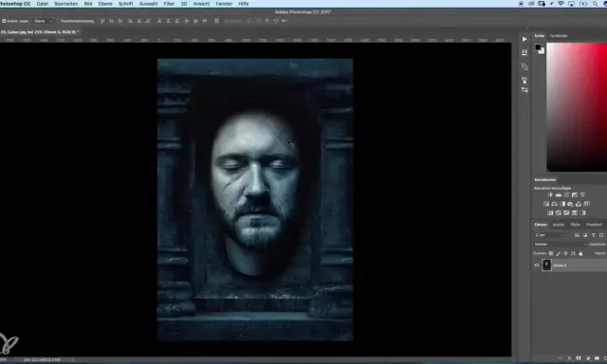This screenshot has width=607, height=364.
Task: Add a Color Lookup adjustment
Action: (x=586, y=204)
